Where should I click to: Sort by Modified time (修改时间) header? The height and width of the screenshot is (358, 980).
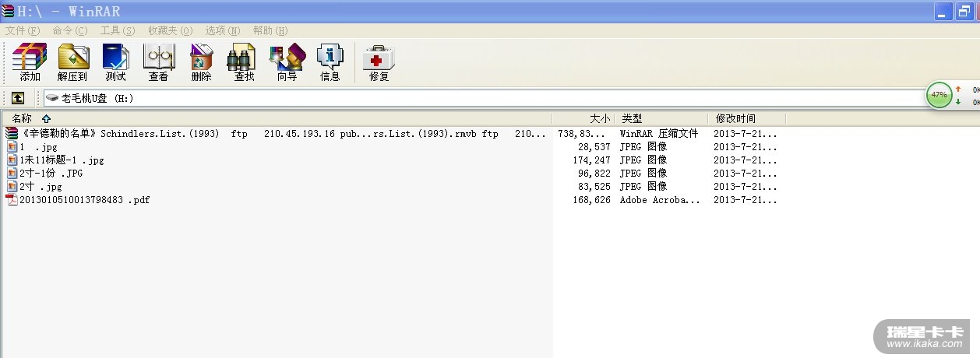click(747, 118)
